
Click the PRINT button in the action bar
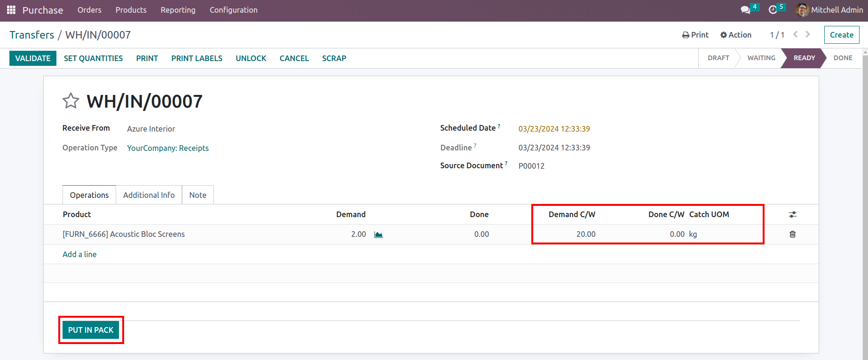pyautogui.click(x=147, y=58)
